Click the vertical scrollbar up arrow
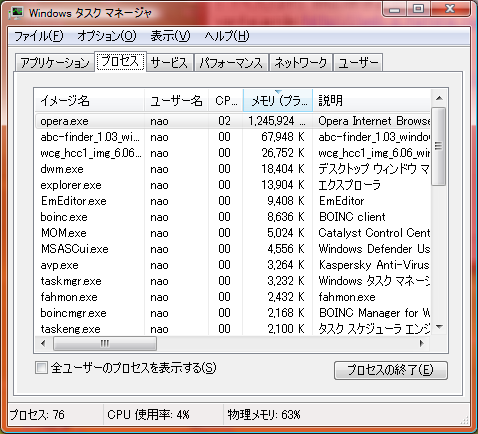 (439, 98)
